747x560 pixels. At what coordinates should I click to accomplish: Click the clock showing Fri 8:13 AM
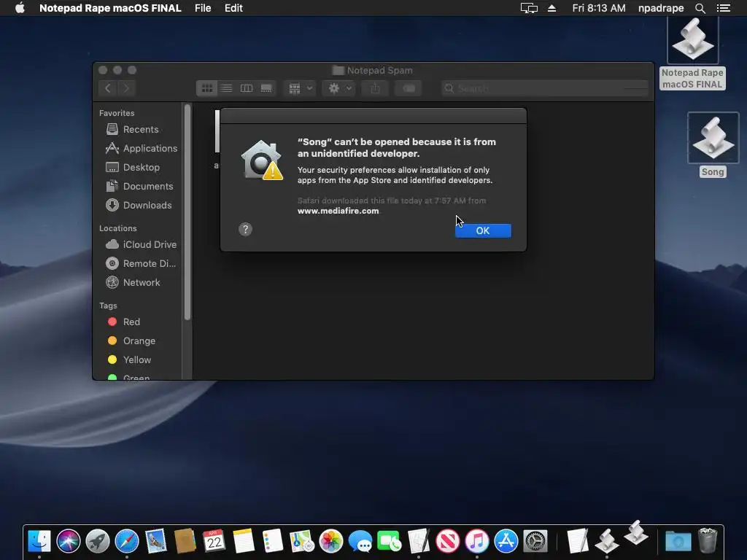pos(599,8)
